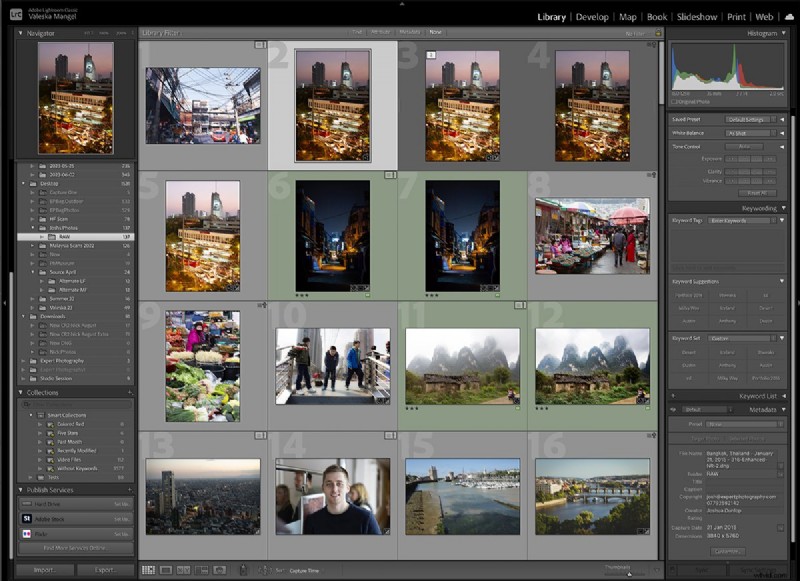Activate Survey view in the toolbar
The image size is (800, 581).
[201, 570]
